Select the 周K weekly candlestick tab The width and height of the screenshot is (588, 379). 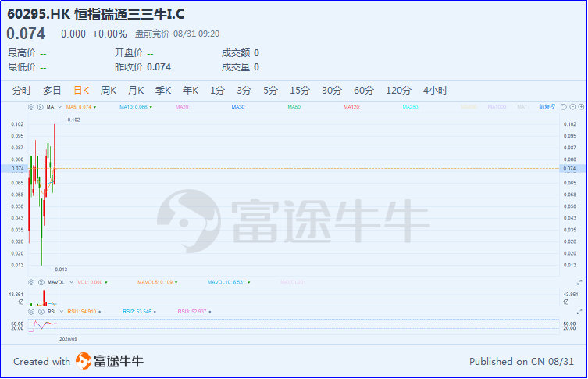109,91
